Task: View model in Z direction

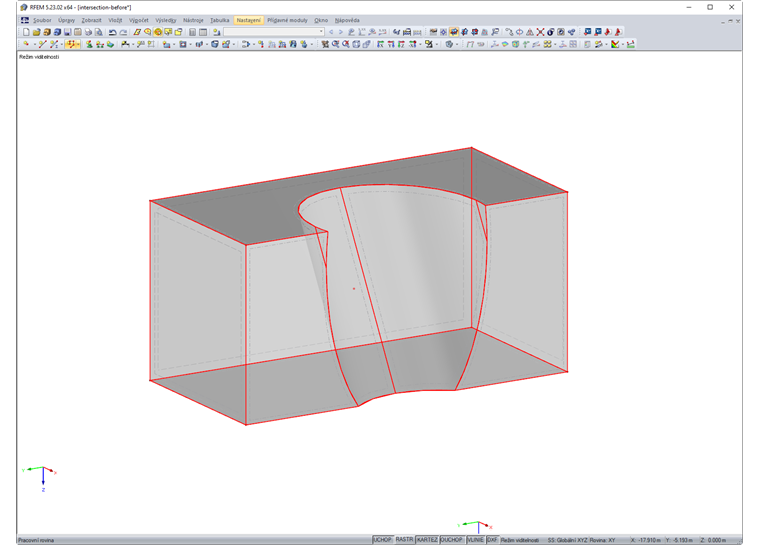Action: [x=401, y=44]
